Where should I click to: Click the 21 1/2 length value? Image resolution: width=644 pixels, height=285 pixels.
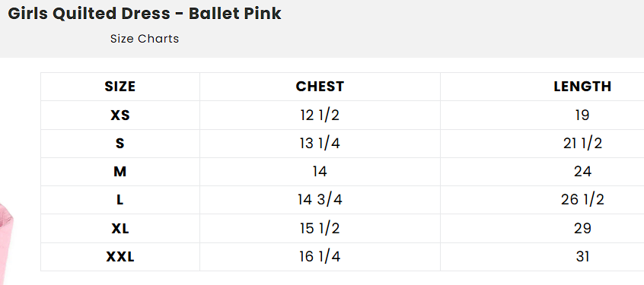(x=582, y=144)
